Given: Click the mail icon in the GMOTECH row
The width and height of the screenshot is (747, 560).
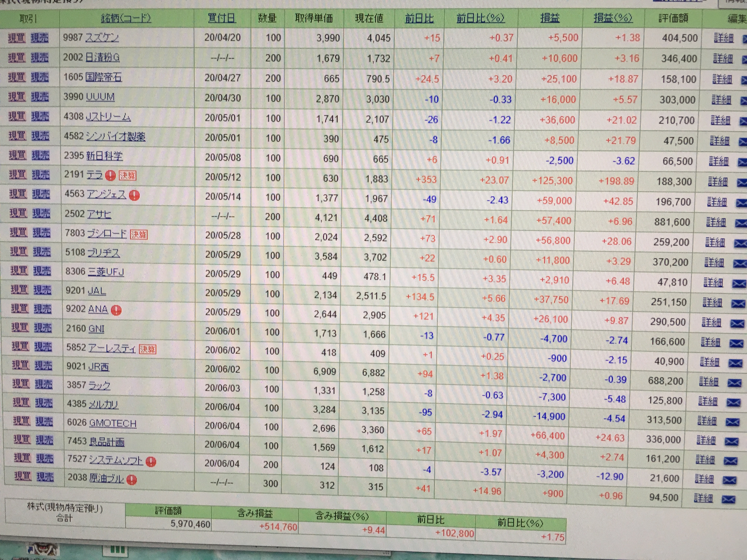Looking at the screenshot, I should click(x=731, y=441).
